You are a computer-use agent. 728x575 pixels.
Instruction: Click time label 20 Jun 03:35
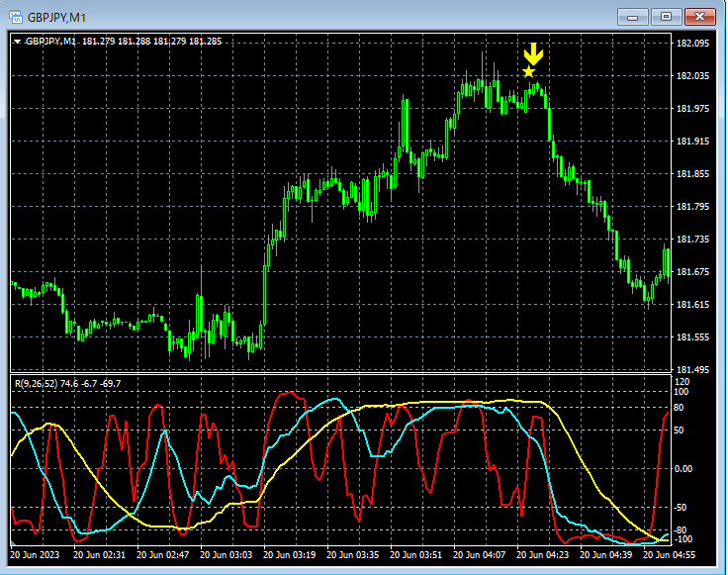click(x=352, y=555)
